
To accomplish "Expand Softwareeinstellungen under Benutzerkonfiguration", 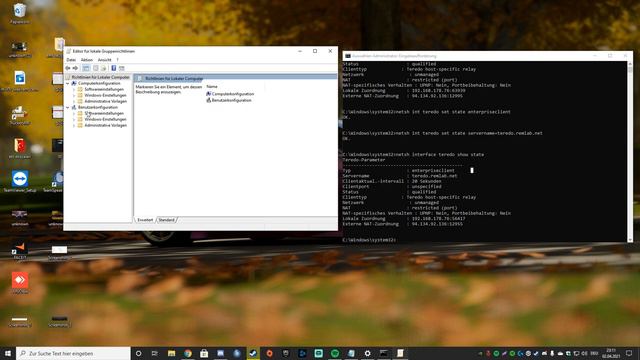I will click(x=74, y=113).
